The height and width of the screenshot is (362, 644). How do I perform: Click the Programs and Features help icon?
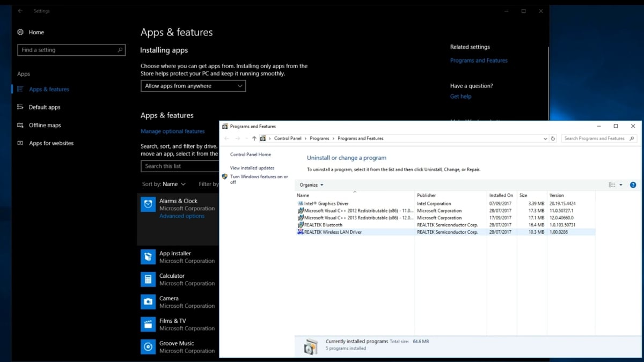[x=633, y=185]
